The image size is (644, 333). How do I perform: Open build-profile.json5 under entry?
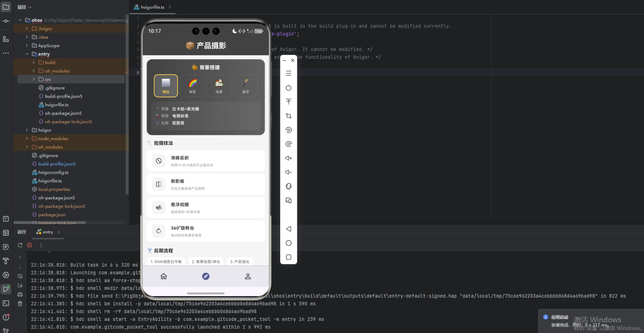tap(64, 96)
